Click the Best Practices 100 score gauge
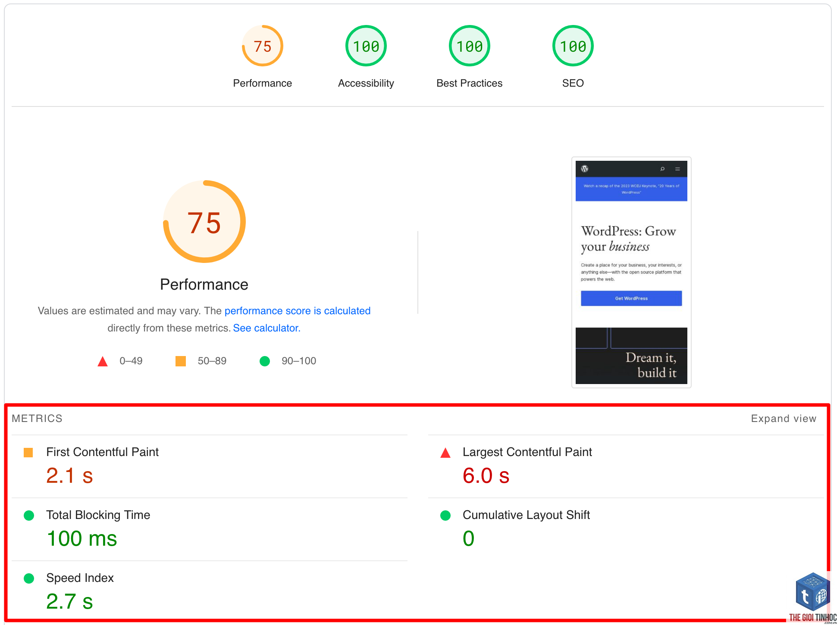 (x=469, y=46)
